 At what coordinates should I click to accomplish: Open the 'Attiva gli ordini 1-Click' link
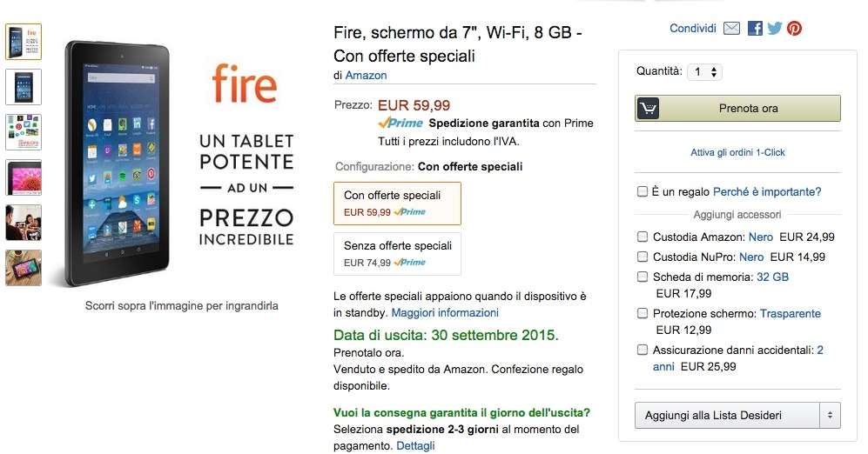tap(737, 152)
